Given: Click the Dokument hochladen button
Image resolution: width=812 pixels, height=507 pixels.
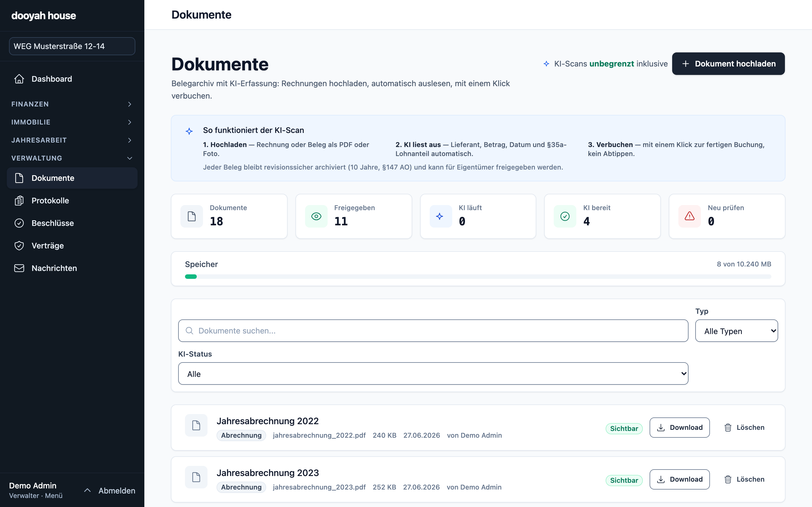Looking at the screenshot, I should click(728, 64).
